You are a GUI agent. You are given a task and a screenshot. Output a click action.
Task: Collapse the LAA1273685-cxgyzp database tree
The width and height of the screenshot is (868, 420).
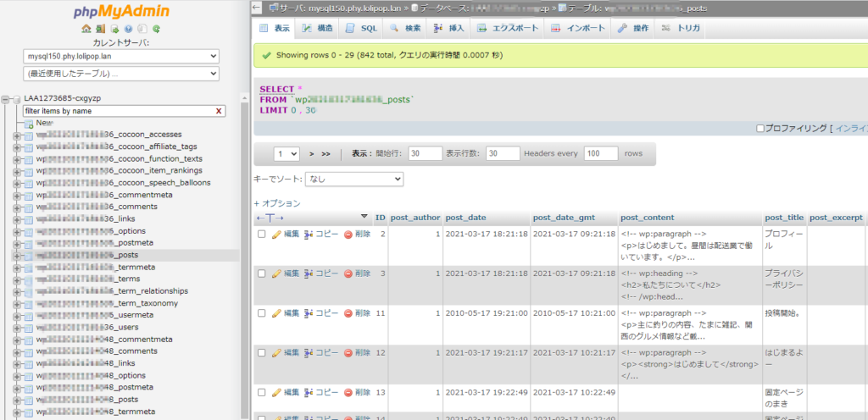coord(7,99)
